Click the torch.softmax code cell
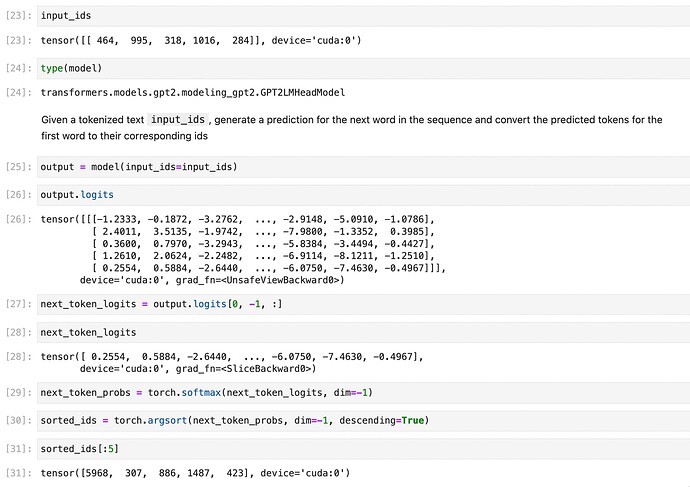This screenshot has width=690, height=487. coord(360,393)
